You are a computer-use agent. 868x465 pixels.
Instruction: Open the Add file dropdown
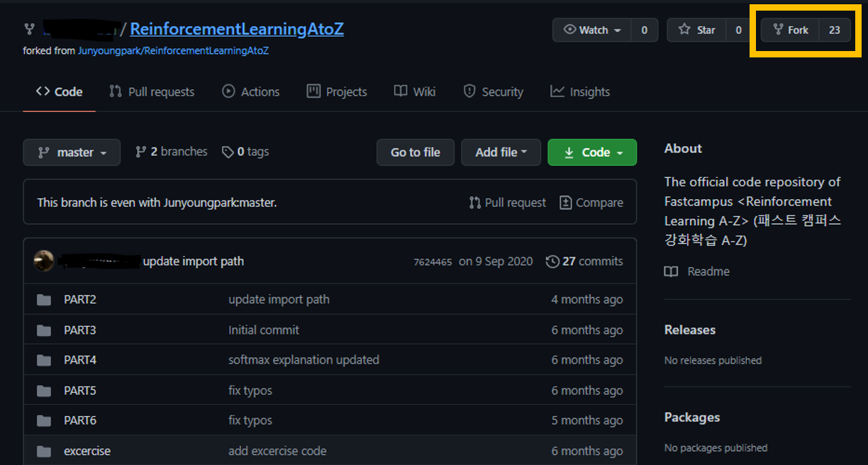[501, 152]
